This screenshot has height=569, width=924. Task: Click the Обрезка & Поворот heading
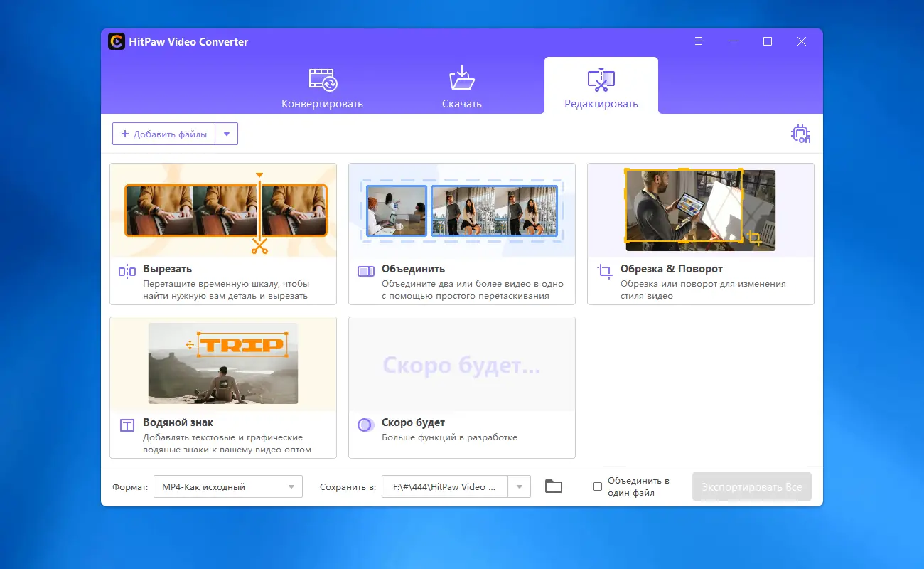coord(672,269)
